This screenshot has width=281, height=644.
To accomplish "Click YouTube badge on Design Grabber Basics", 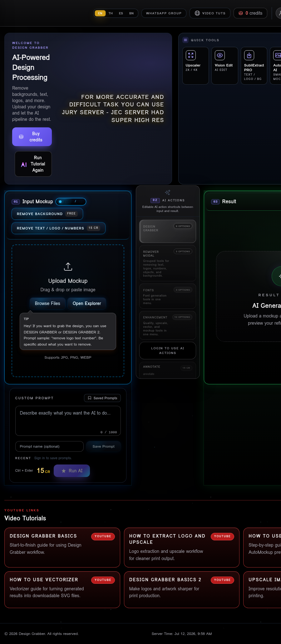I will coord(103,536).
